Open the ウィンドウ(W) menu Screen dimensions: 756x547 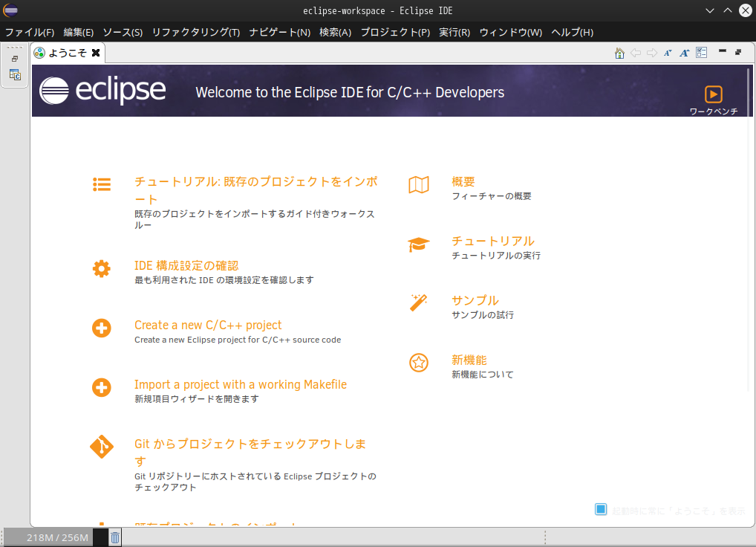click(x=511, y=32)
